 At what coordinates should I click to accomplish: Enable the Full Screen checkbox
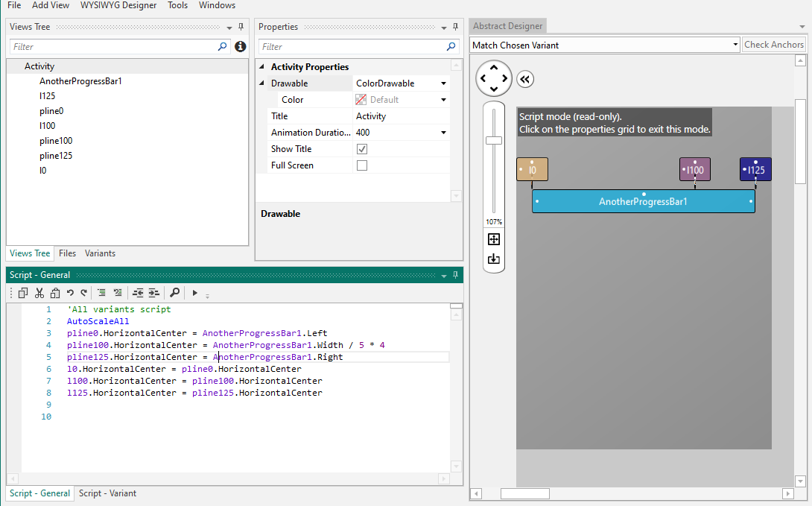tap(362, 165)
